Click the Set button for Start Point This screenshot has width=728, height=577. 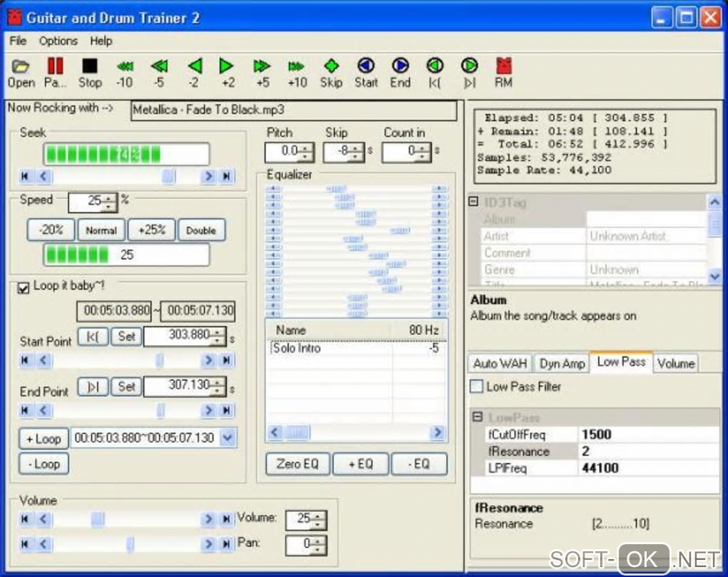[x=126, y=336]
